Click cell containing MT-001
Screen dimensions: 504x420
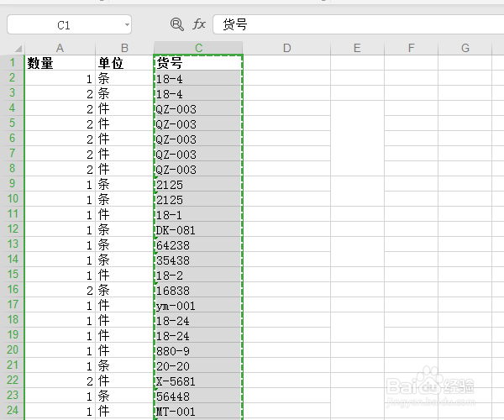tap(198, 411)
